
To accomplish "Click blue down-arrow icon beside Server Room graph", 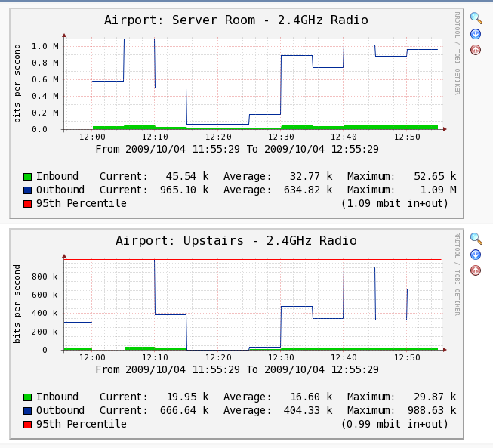I will pos(476,34).
